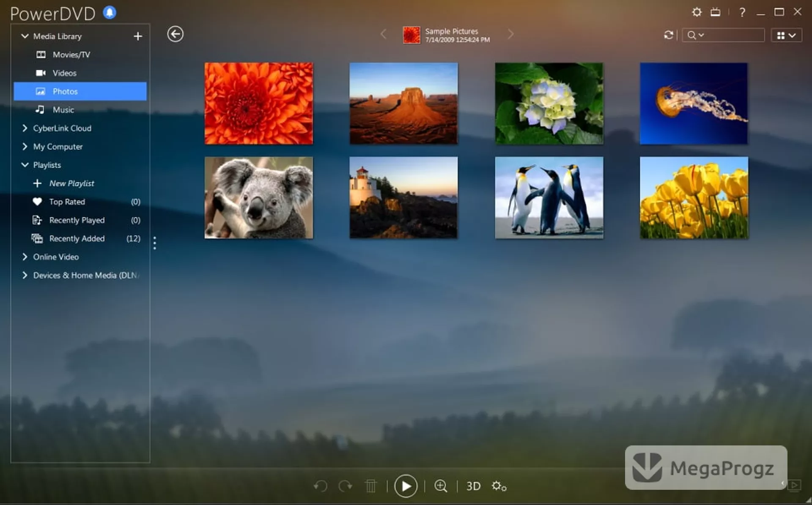Go back using circled arrow button
This screenshot has height=505, width=812.
(x=175, y=34)
